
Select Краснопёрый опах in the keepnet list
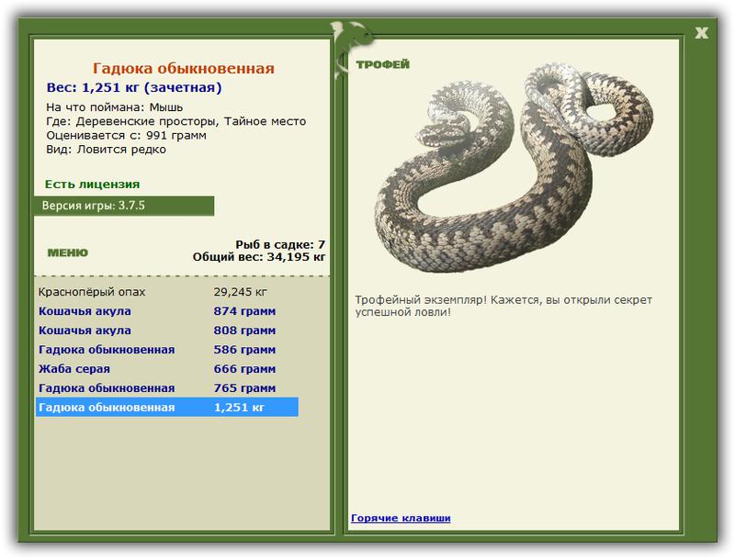tap(167, 292)
